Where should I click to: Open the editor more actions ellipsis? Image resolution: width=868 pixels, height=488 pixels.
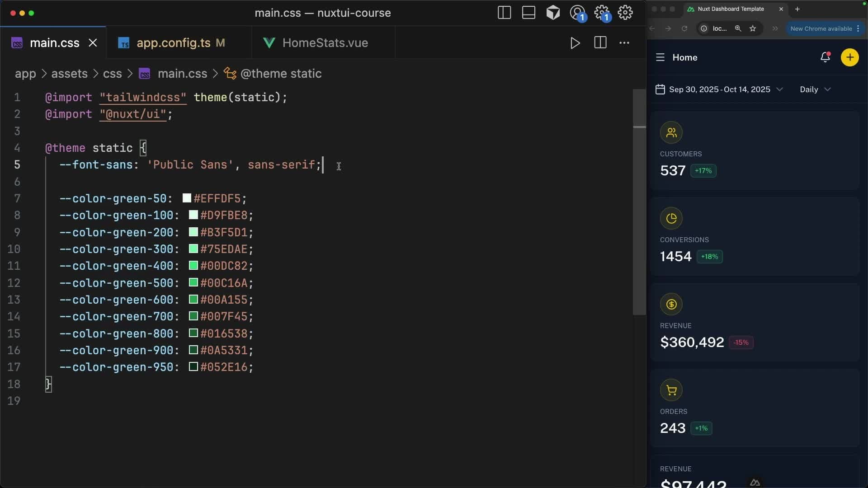coord(624,43)
